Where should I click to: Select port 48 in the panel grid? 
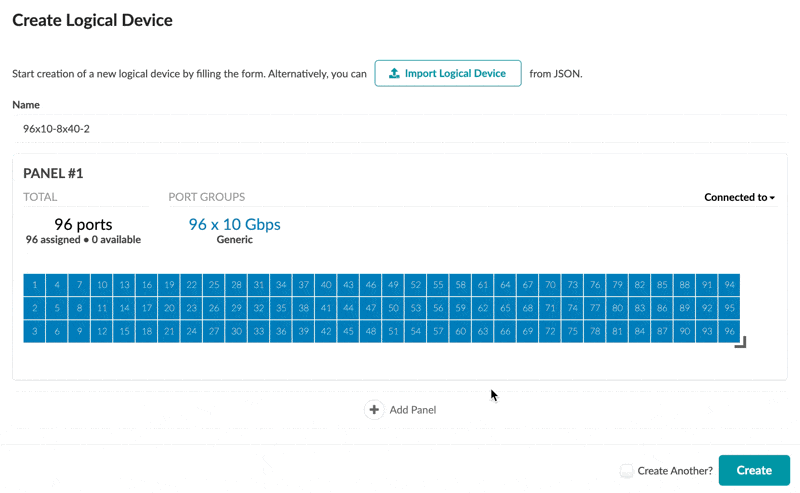click(x=371, y=332)
